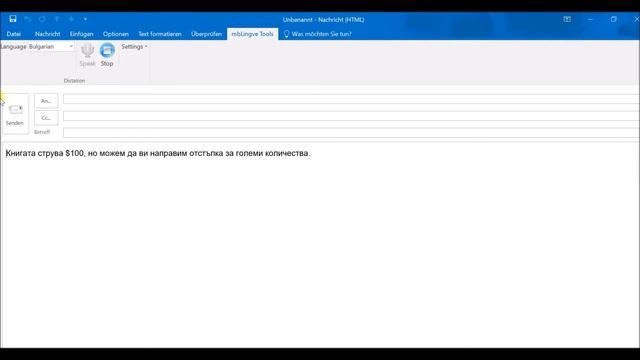
Task: Switch to the Nachricht ribbon tab
Action: coord(47,34)
